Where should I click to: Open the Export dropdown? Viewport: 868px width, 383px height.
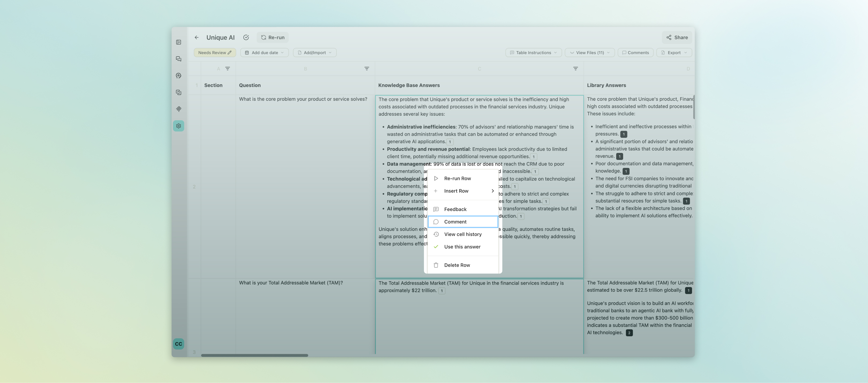[674, 52]
